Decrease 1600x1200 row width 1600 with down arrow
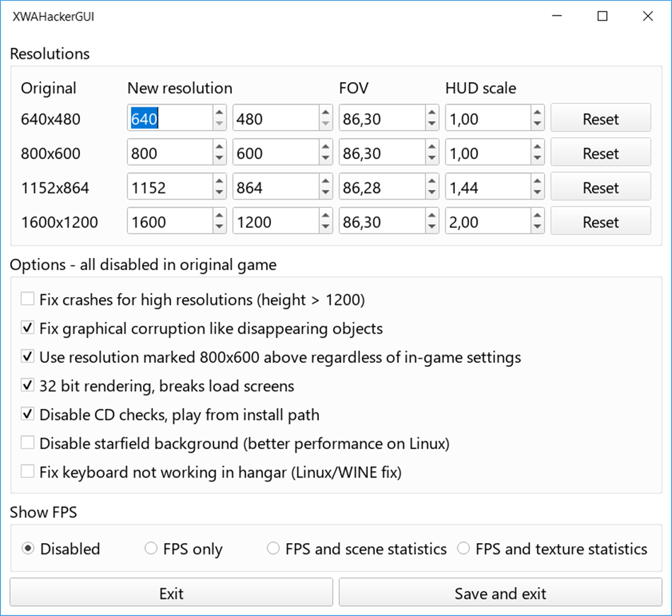 pyautogui.click(x=219, y=226)
